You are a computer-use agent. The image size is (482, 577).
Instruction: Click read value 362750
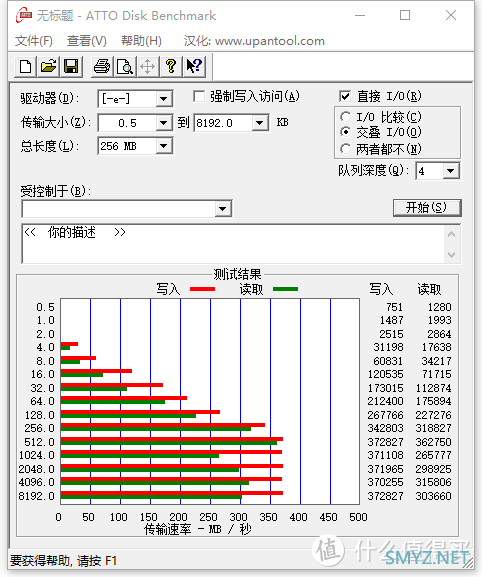coord(433,442)
